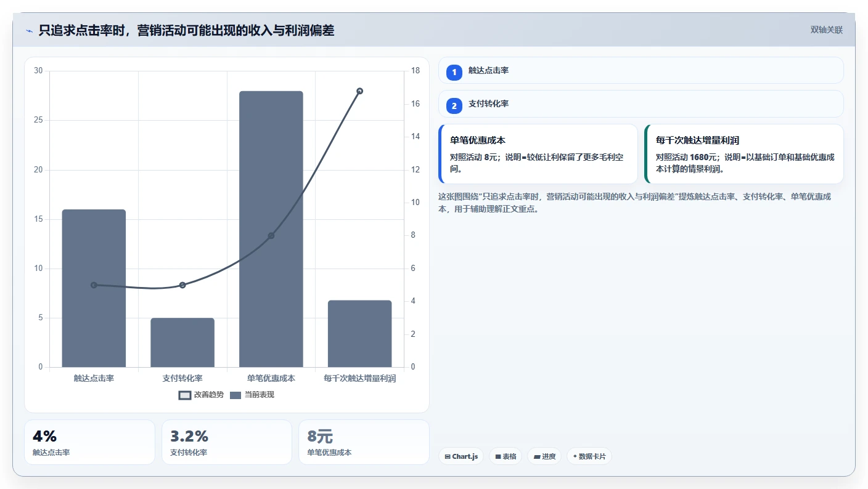Open the 触达点击率 list row

pyautogui.click(x=641, y=70)
